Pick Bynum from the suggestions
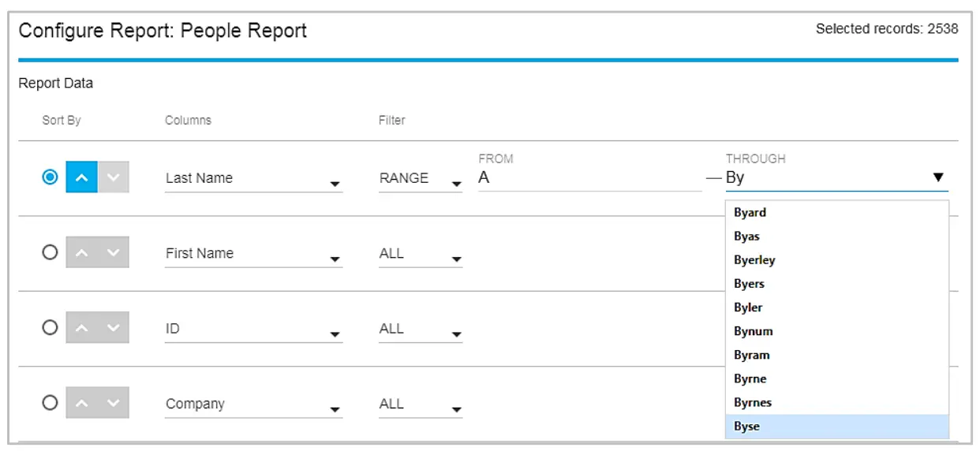Image resolution: width=980 pixels, height=451 pixels. 837,331
